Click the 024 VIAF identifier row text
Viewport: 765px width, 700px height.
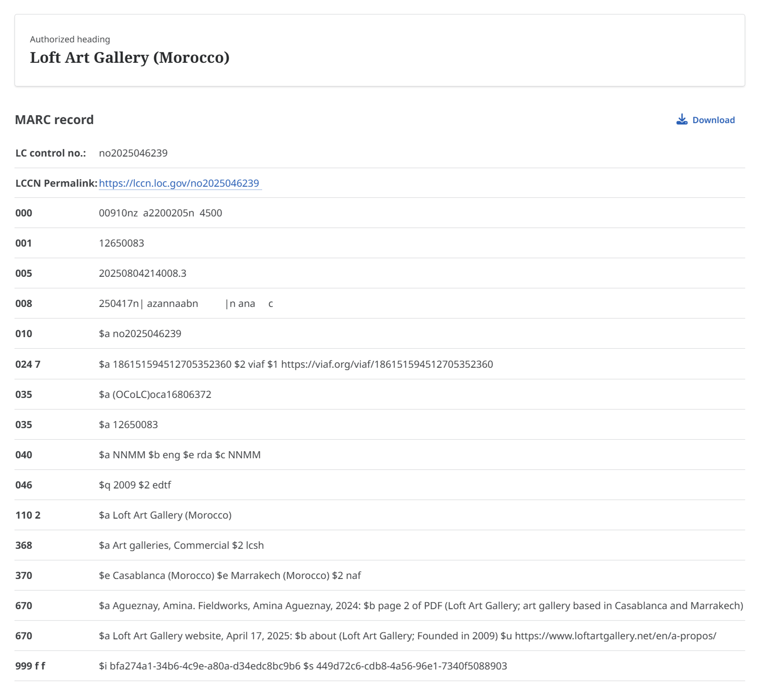coord(296,365)
